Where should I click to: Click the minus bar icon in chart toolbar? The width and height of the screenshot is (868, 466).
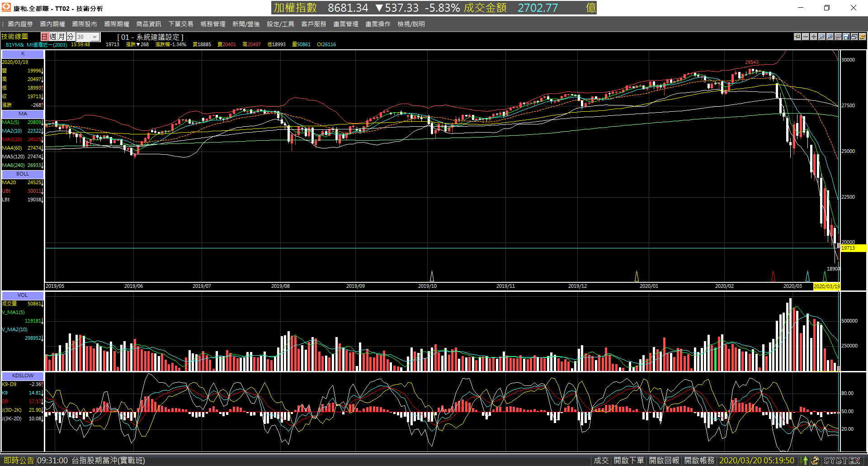click(x=806, y=37)
